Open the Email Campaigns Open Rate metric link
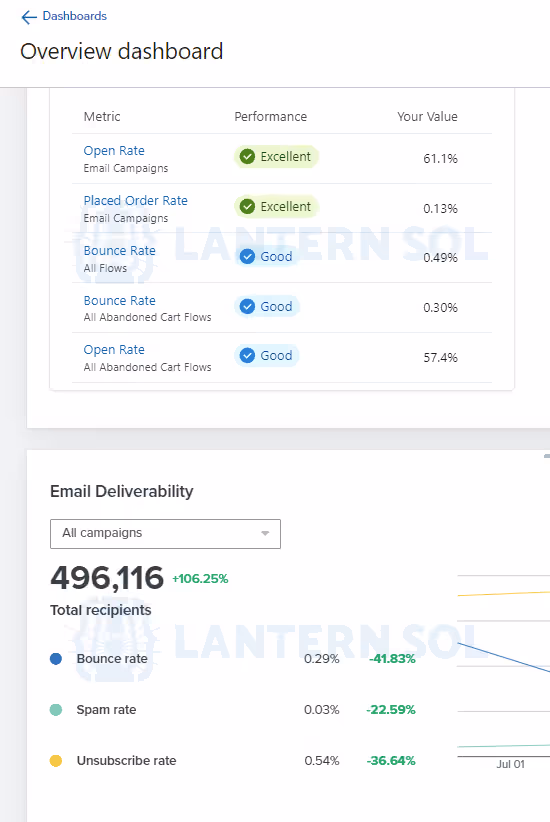The width and height of the screenshot is (550, 822). pos(114,150)
